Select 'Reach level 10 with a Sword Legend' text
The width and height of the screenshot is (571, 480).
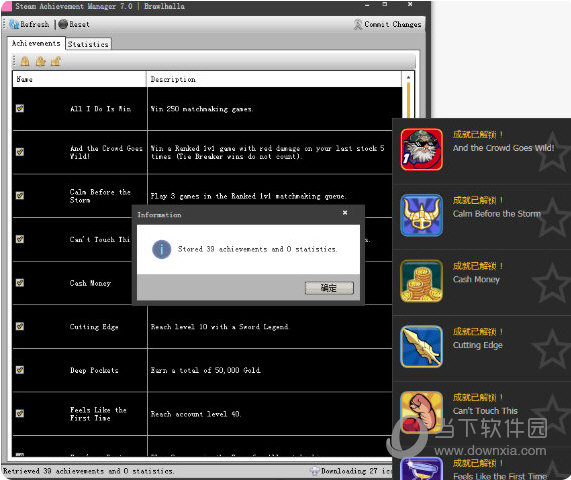click(x=220, y=327)
